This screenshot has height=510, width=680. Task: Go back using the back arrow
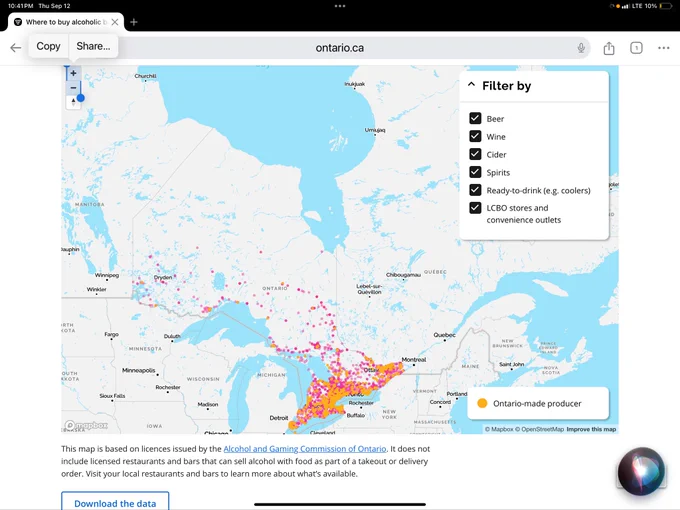click(x=16, y=48)
